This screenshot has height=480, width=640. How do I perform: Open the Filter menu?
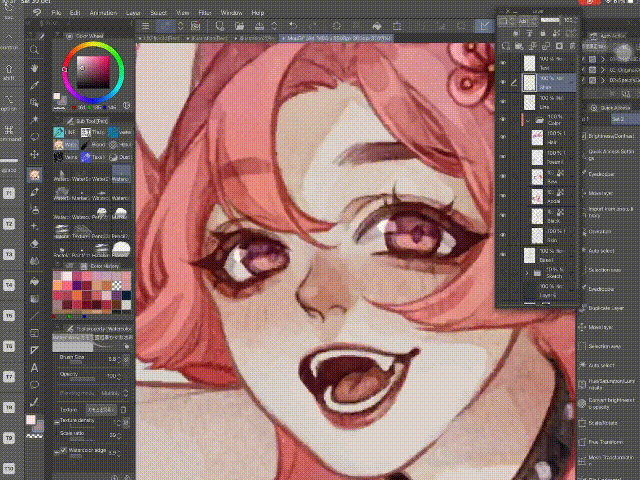coord(205,13)
